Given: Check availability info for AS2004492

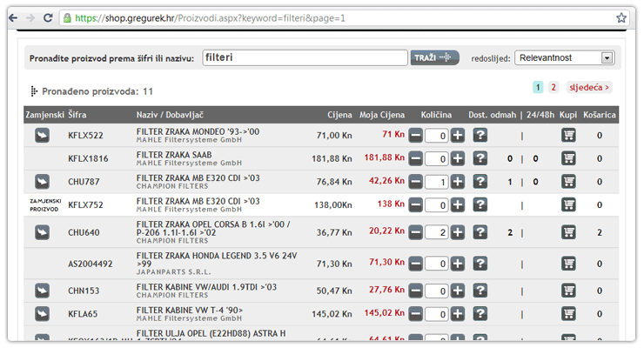Looking at the screenshot, I should tap(480, 264).
